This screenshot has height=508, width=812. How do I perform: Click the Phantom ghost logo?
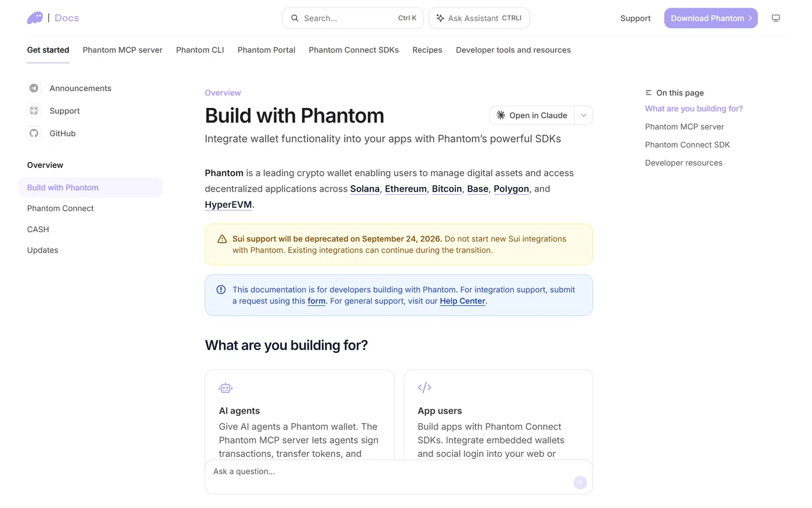click(35, 18)
